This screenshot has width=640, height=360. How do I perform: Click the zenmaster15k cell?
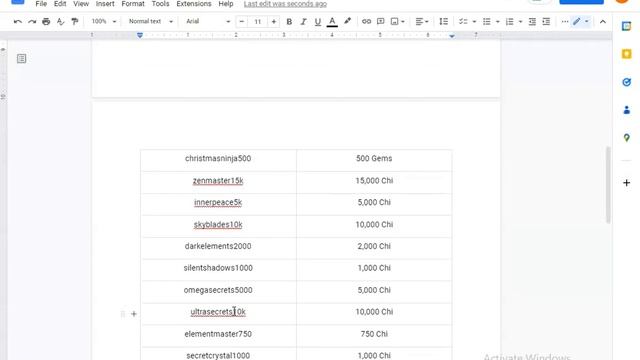pyautogui.click(x=218, y=182)
